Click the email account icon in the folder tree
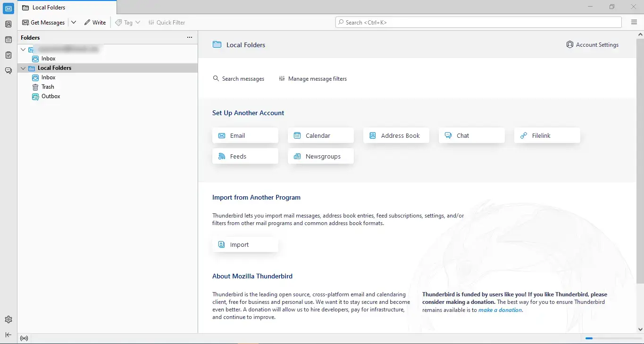The height and width of the screenshot is (344, 644). coord(31,49)
